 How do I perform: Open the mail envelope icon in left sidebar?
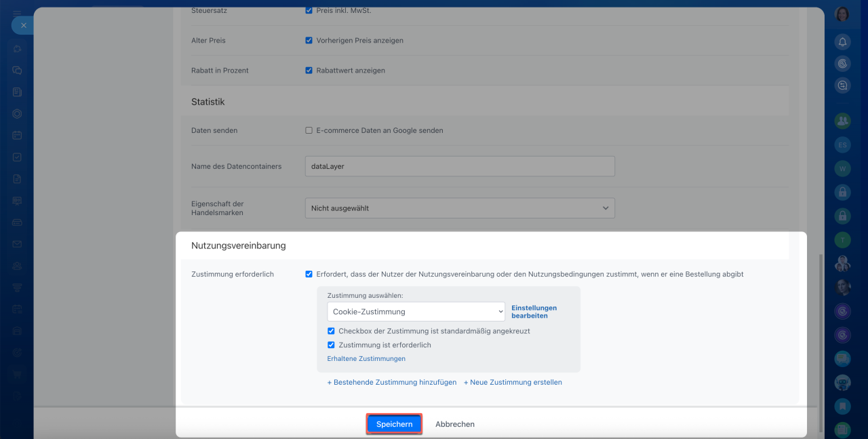coord(17,244)
